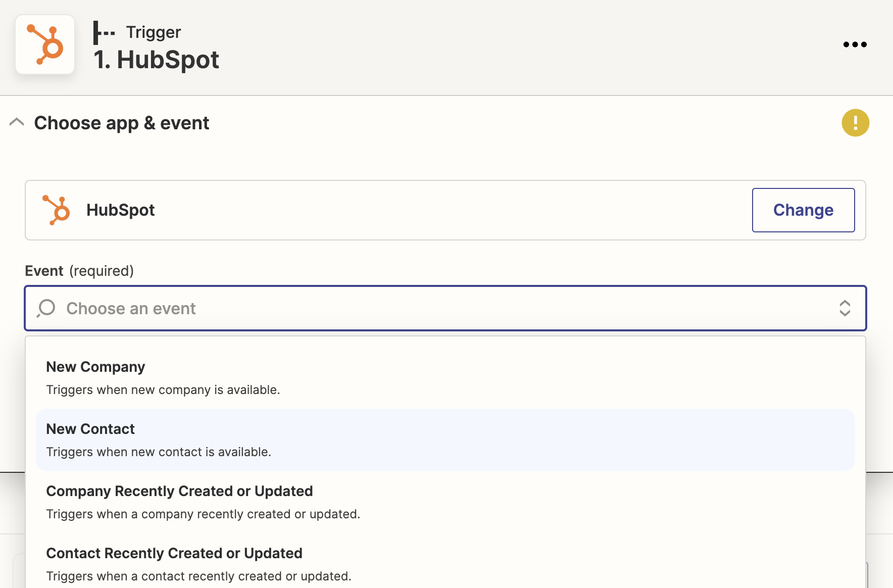Click the Trigger label text

point(154,32)
